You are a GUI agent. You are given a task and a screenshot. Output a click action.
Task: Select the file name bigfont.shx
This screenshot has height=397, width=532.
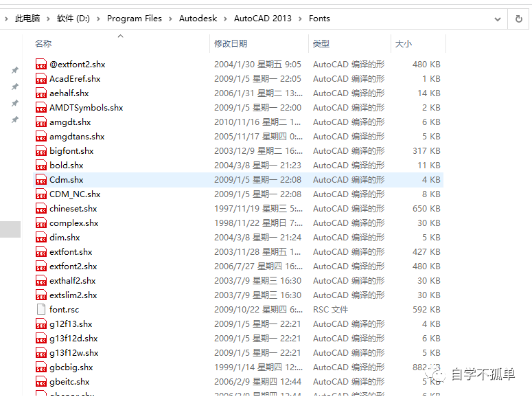71,151
